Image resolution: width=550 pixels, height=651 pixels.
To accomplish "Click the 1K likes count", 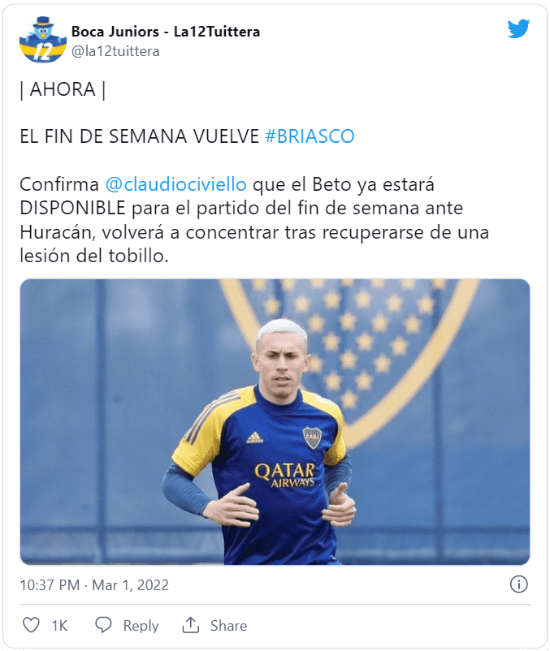I will point(59,625).
